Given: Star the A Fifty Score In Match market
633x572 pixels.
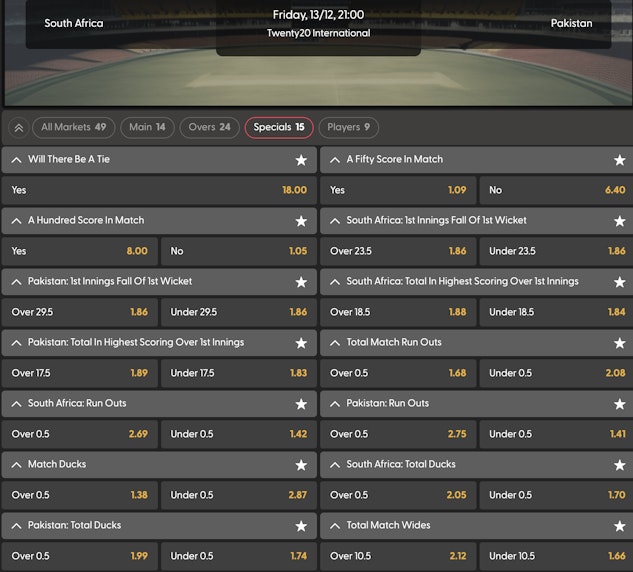Looking at the screenshot, I should click(619, 160).
